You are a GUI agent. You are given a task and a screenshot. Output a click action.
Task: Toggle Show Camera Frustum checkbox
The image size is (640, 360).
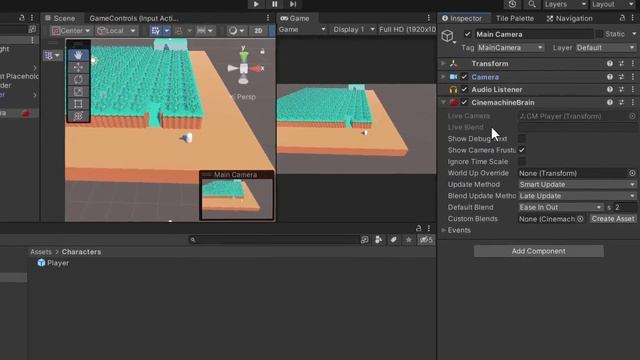coord(522,150)
